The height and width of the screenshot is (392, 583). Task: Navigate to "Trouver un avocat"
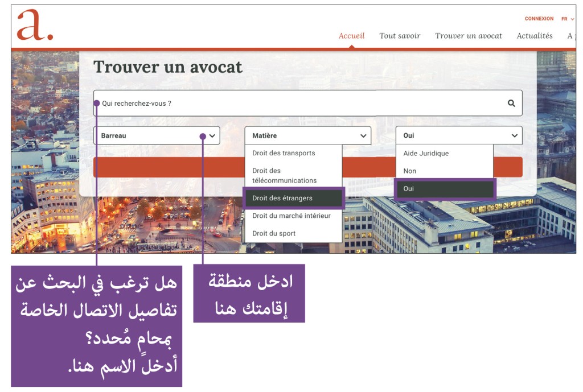469,35
